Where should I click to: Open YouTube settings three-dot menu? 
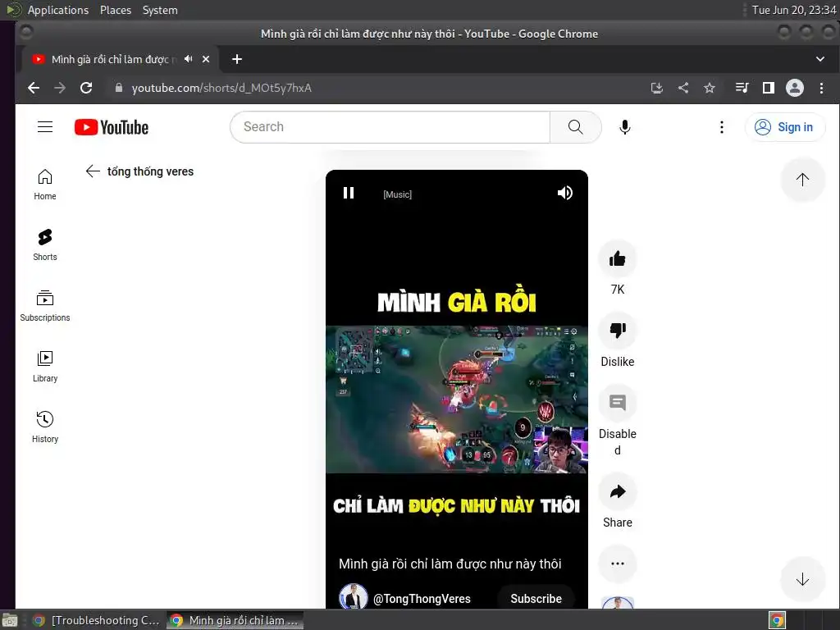[x=722, y=127]
